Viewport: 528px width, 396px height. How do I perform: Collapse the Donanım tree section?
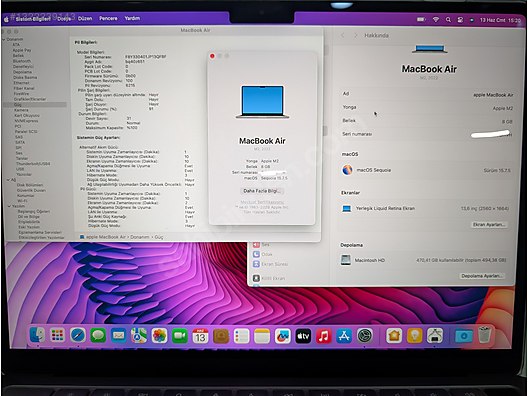(3, 39)
